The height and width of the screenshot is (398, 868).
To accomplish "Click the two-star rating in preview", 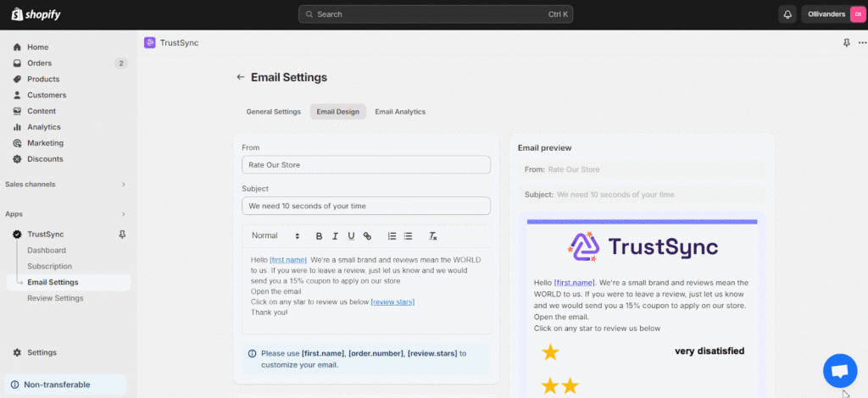I will pos(559,386).
